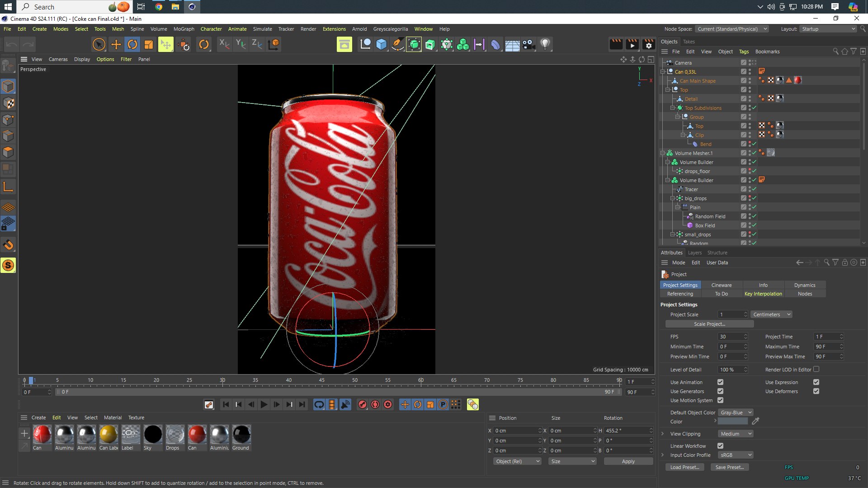Click the Load Preset... button
This screenshot has width=868, height=488.
pyautogui.click(x=684, y=467)
